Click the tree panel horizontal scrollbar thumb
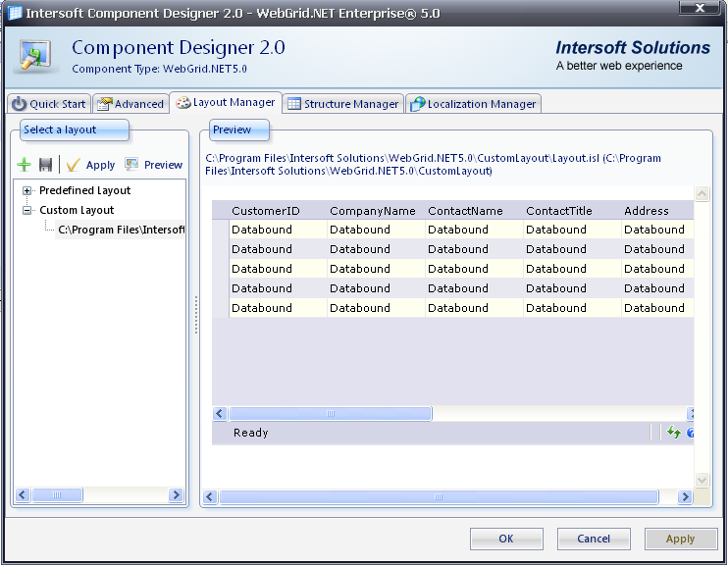 point(57,495)
